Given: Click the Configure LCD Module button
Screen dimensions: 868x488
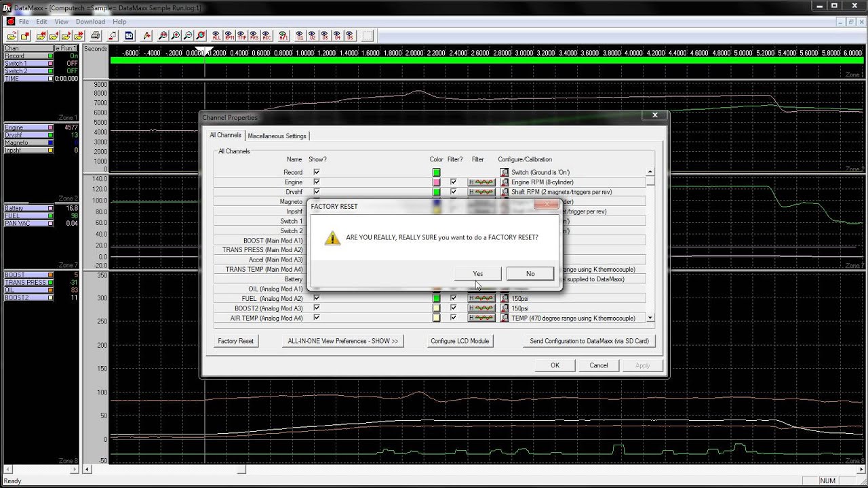Looking at the screenshot, I should coord(460,341).
